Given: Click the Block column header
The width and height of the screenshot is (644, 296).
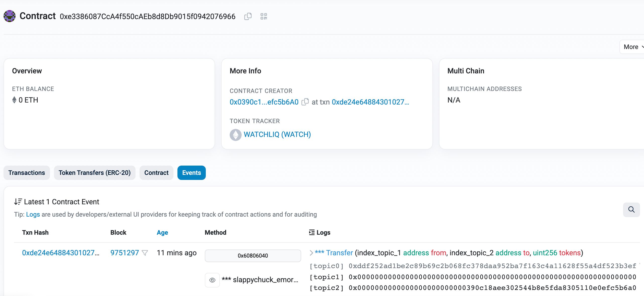Looking at the screenshot, I should click(x=118, y=232).
